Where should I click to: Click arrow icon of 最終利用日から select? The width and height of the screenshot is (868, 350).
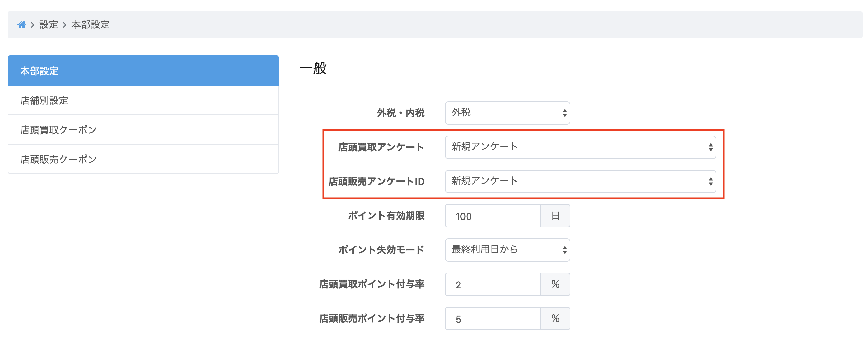[x=564, y=250]
